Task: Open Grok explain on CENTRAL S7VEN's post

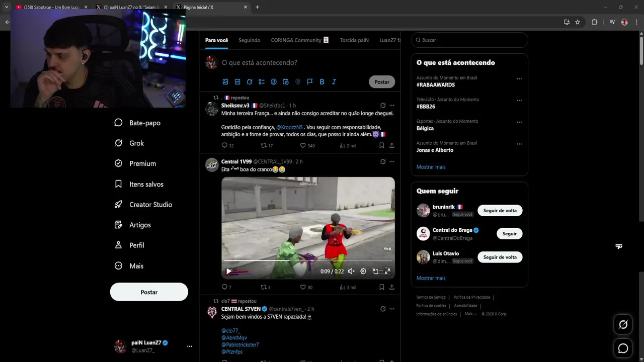Action: (383, 309)
